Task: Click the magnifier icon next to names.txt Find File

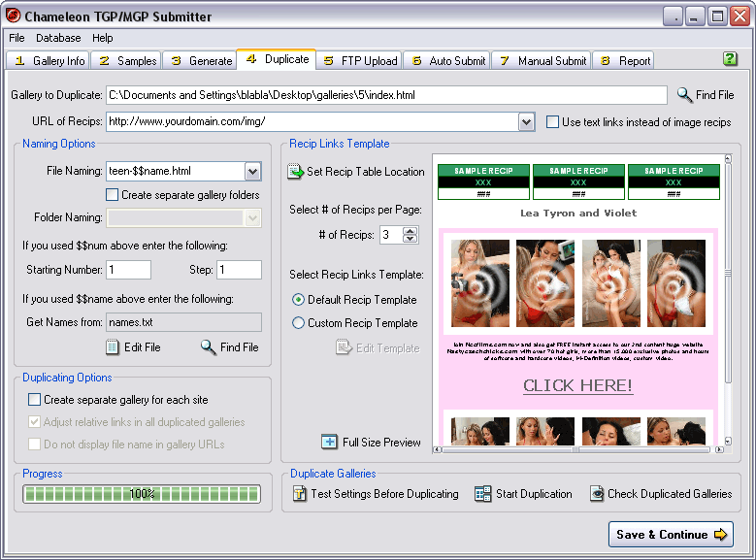Action: coord(209,347)
